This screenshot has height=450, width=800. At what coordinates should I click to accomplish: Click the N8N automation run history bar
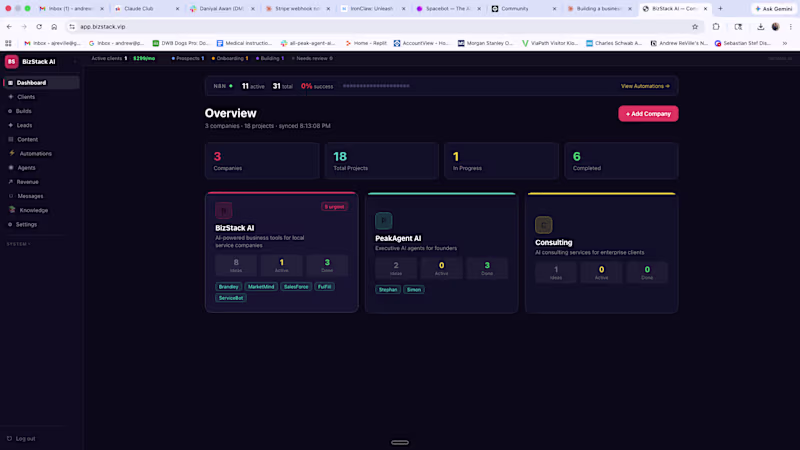pos(376,86)
